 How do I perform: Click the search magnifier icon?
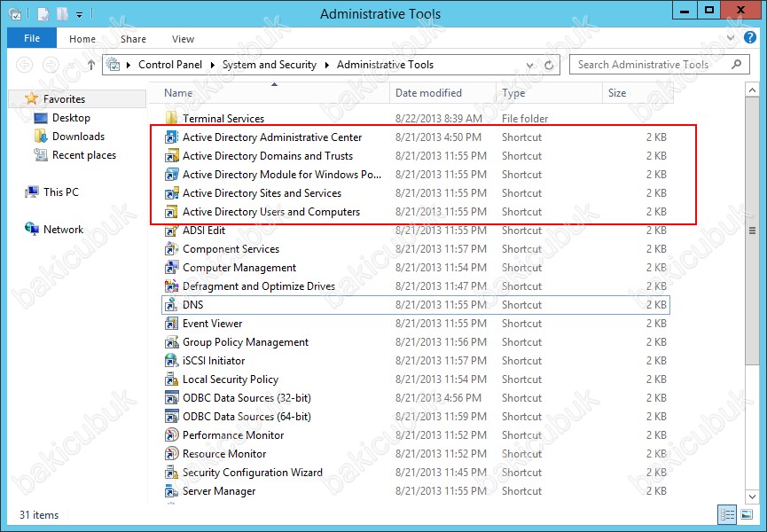point(736,64)
